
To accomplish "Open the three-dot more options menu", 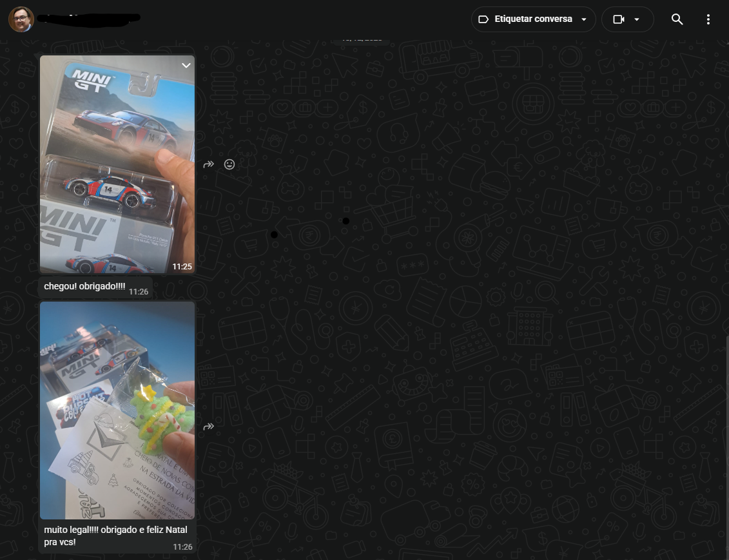I will (708, 19).
